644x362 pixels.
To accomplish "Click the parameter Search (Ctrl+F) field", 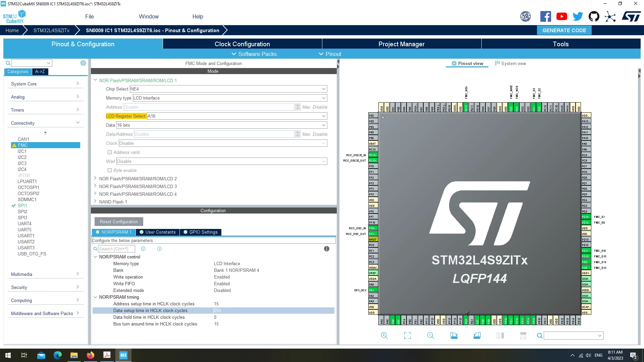I will [116, 249].
